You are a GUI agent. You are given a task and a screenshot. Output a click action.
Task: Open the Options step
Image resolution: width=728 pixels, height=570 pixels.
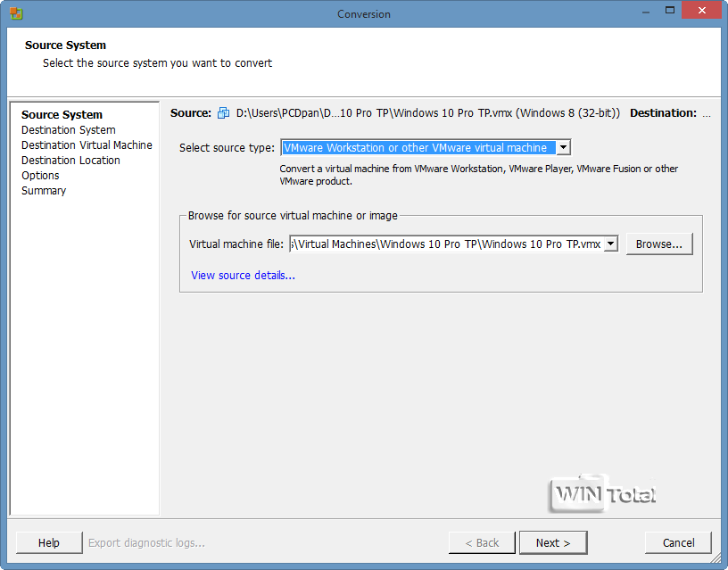[x=40, y=176]
